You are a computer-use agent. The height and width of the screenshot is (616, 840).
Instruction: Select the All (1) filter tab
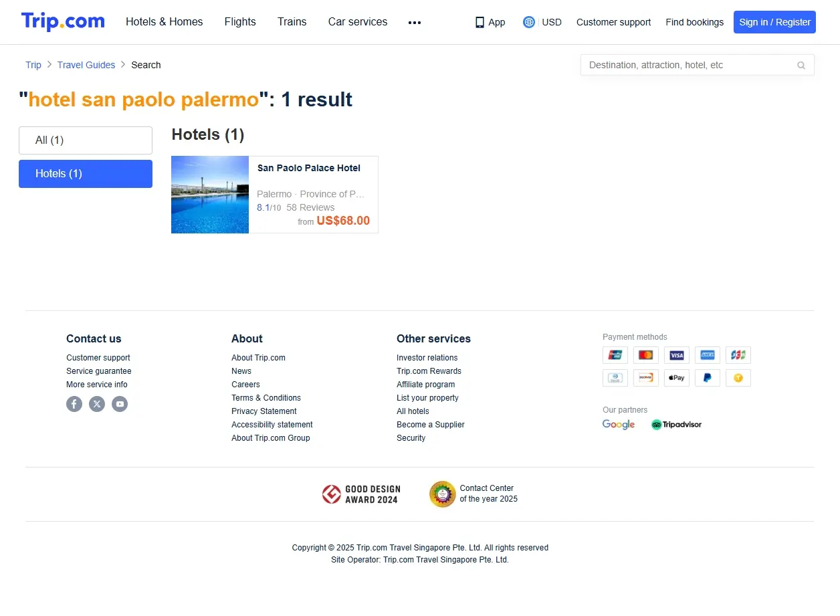86,140
